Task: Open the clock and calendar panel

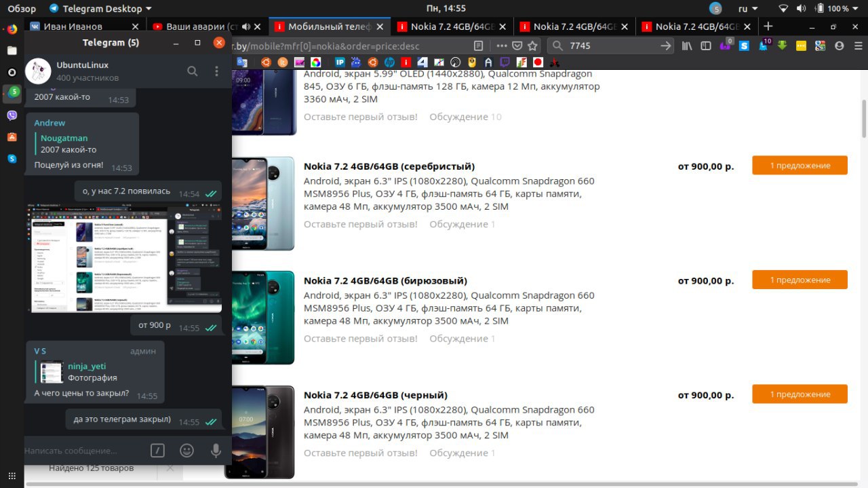Action: 446,9
